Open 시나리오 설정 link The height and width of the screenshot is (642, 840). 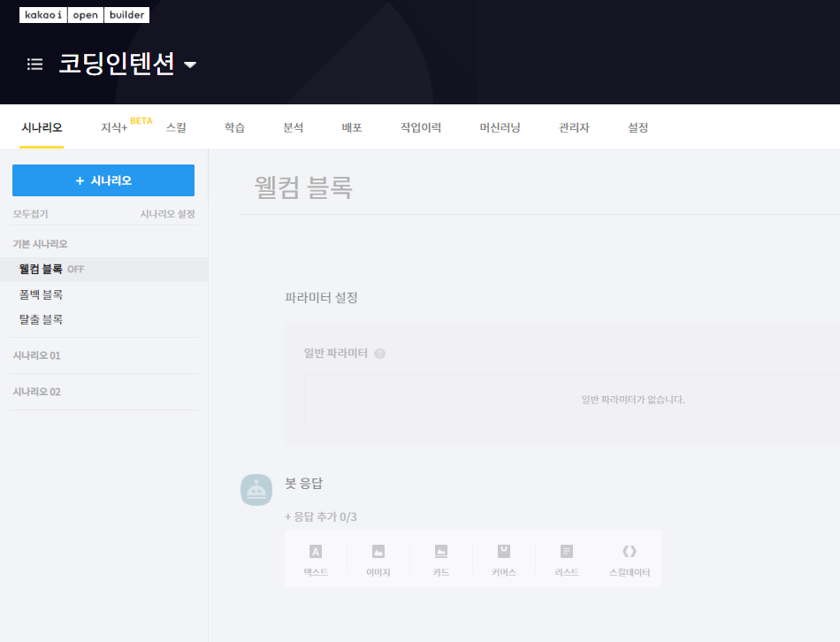pos(167,214)
